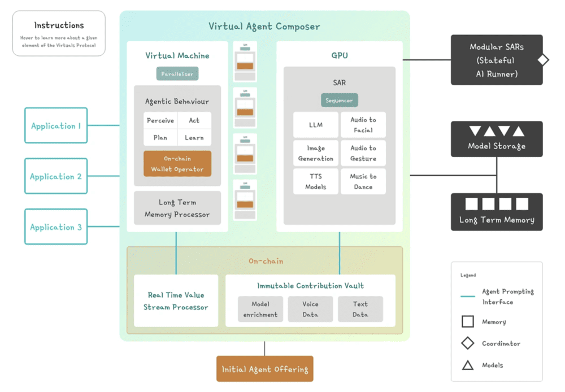565x392 pixels.
Task: Click the Memory square icon in legend
Action: click(x=468, y=322)
